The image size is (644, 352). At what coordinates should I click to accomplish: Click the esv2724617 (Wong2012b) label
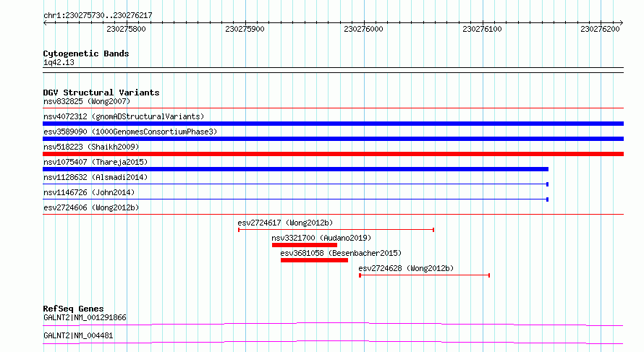285,223
